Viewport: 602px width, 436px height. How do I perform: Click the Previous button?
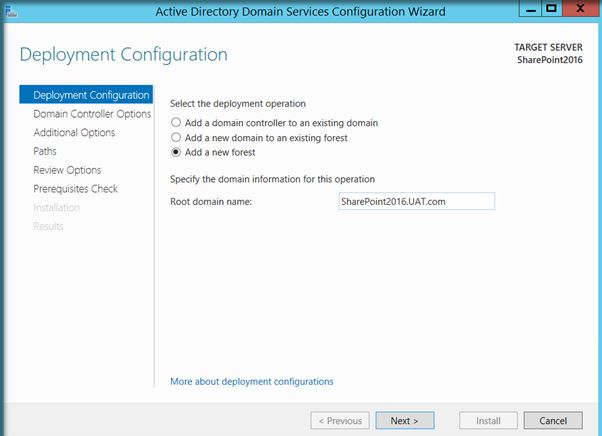tap(339, 420)
